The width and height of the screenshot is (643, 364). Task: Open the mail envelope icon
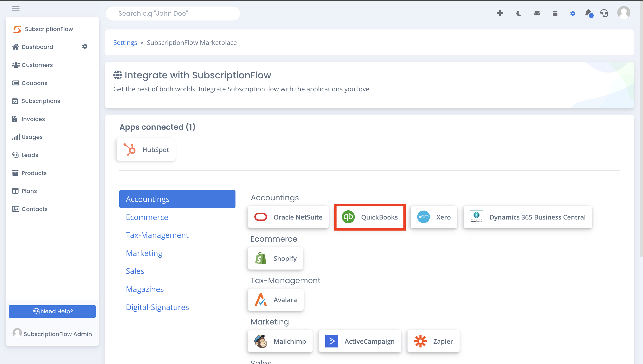click(537, 13)
